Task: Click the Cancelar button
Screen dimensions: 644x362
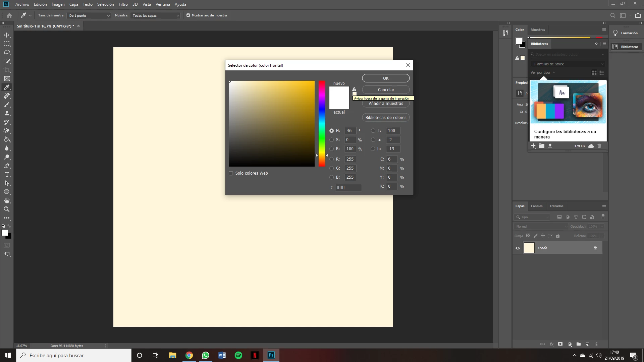Action: pyautogui.click(x=386, y=90)
